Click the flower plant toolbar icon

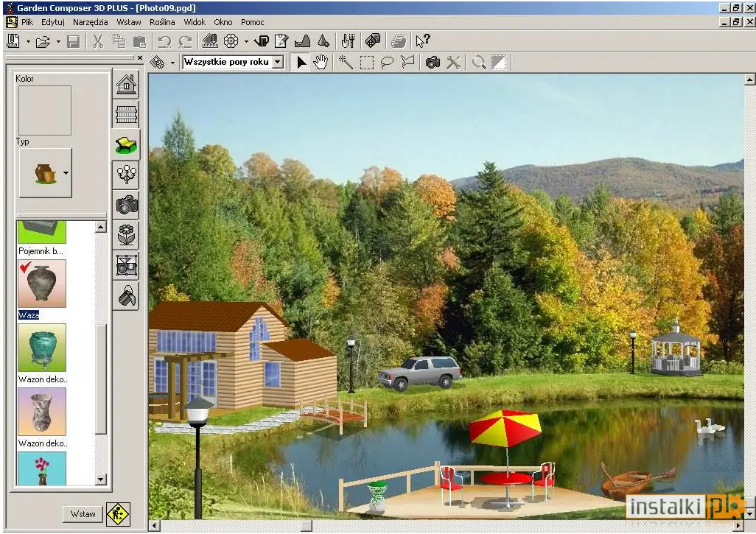pos(231,41)
